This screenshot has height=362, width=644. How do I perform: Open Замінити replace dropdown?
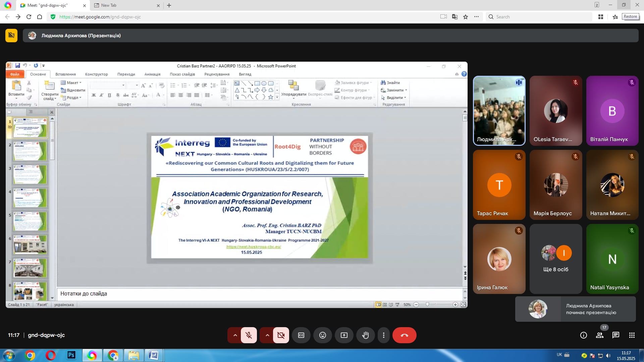tap(394, 90)
